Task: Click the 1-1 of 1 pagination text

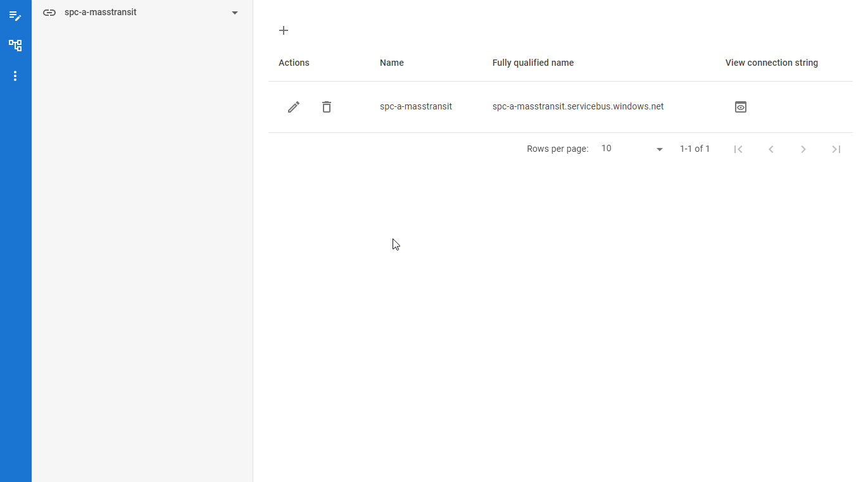Action: point(695,149)
